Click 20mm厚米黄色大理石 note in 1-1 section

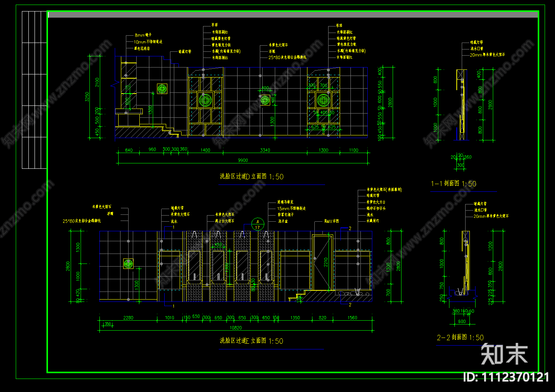point(487,55)
